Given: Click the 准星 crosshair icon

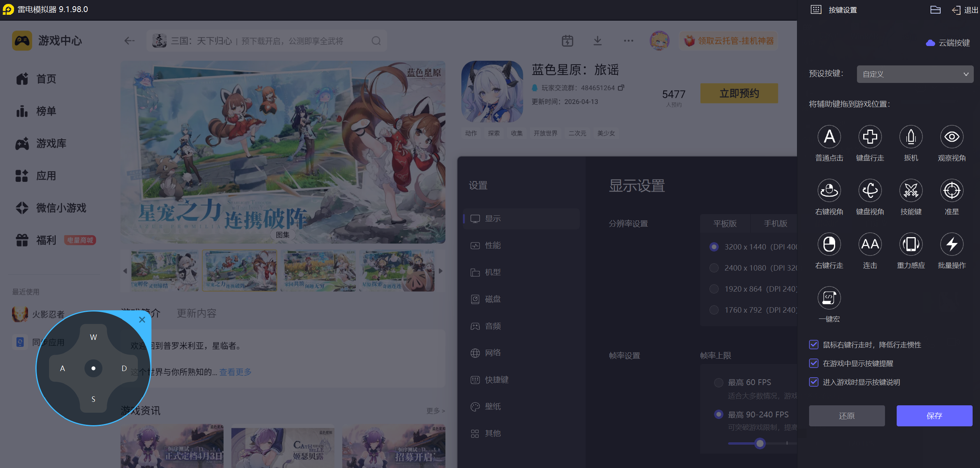Looking at the screenshot, I should click(952, 191).
